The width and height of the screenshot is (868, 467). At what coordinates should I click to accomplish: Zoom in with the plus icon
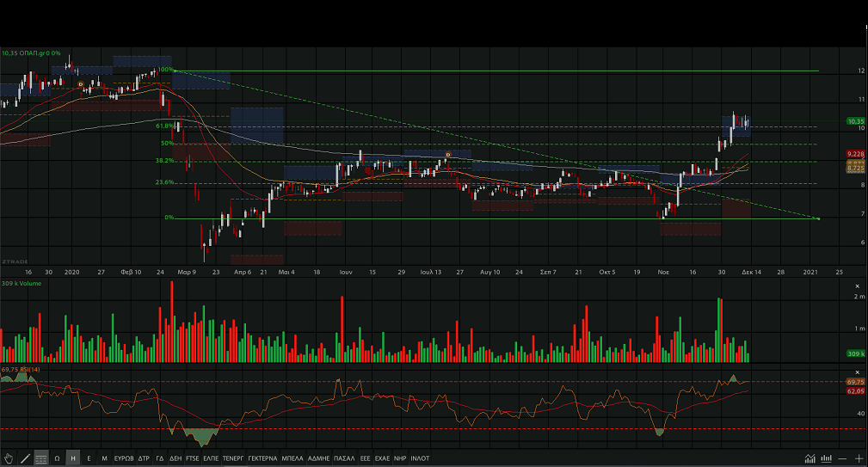[x=859, y=458]
